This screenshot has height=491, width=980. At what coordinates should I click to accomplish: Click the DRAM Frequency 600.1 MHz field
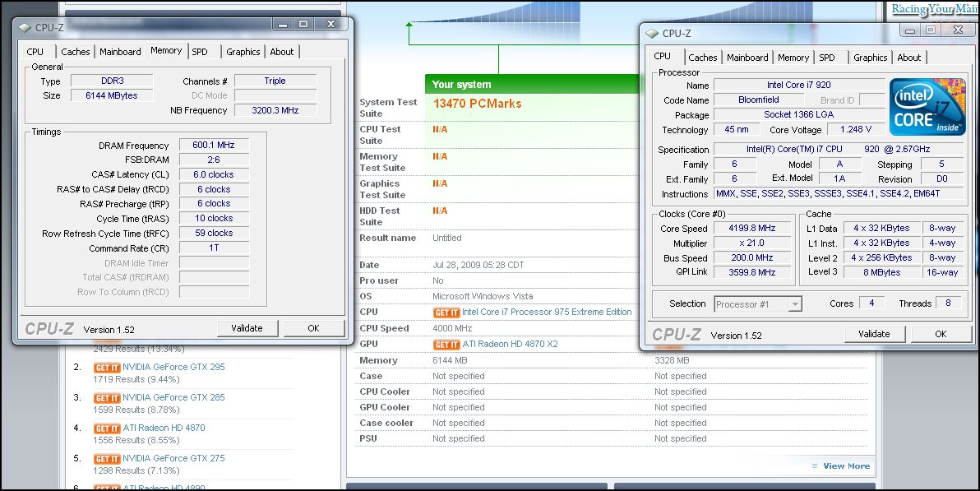pyautogui.click(x=214, y=145)
